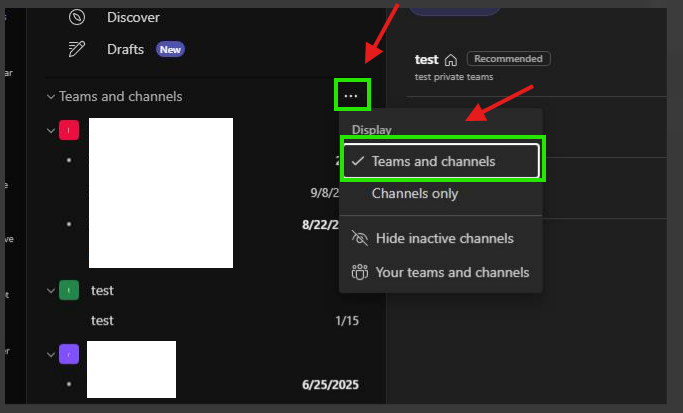Click the test team title in right pane

426,59
